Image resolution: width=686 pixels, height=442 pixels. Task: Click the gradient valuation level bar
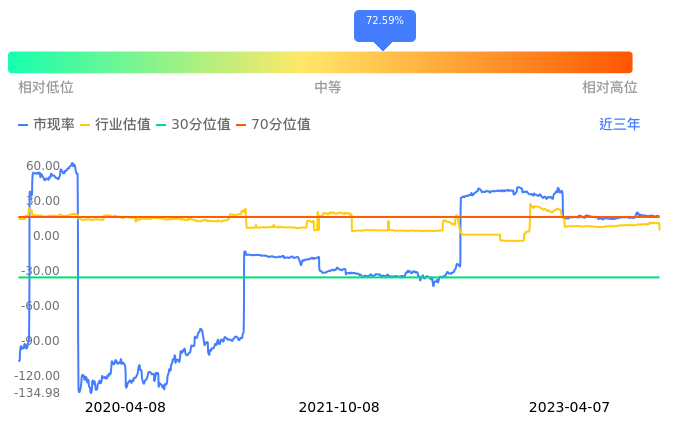click(320, 62)
